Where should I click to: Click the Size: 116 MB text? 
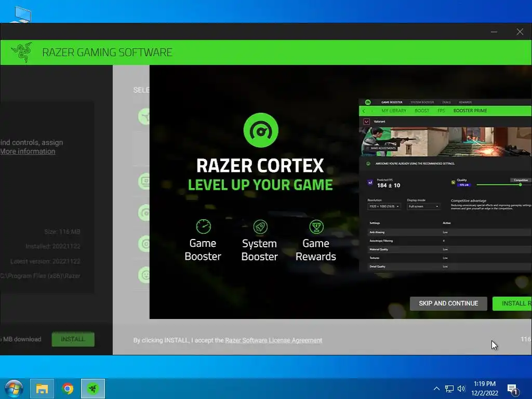coord(62,232)
